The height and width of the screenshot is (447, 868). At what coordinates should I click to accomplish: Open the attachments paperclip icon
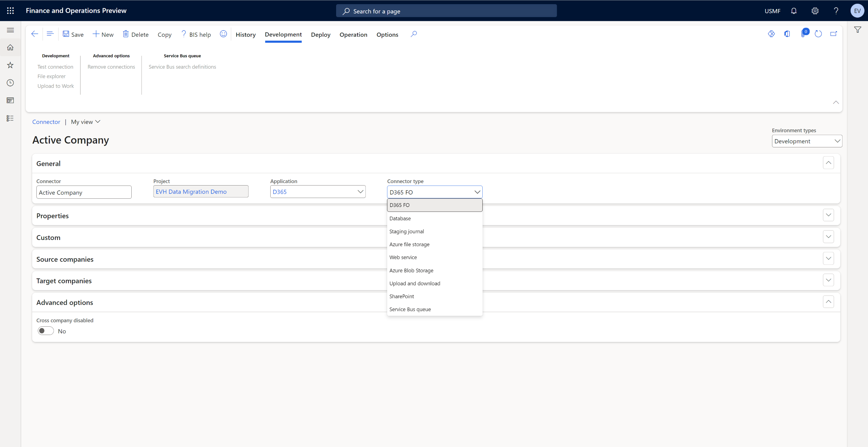pos(805,34)
